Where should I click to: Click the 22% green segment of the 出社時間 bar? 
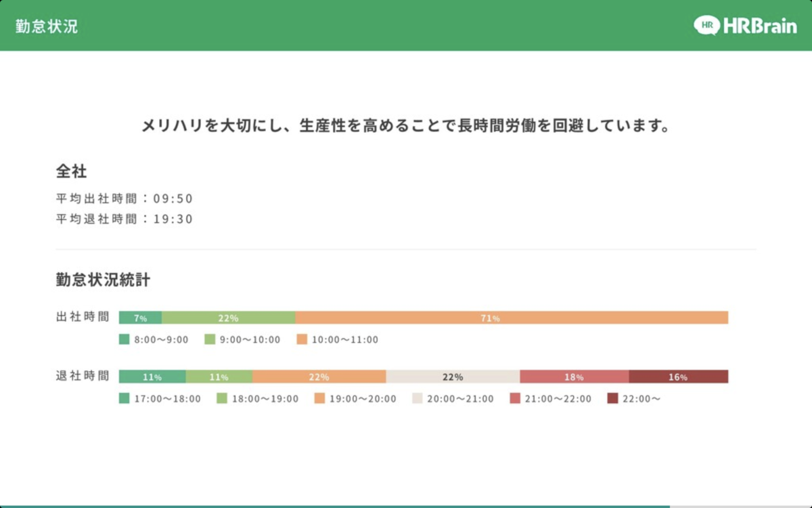[x=229, y=318]
